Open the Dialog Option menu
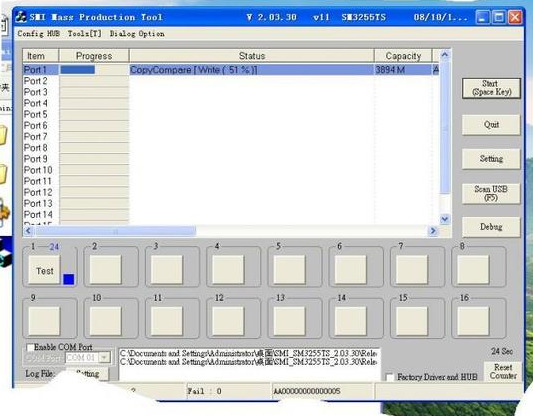This screenshot has height=416, width=533. coord(137,34)
